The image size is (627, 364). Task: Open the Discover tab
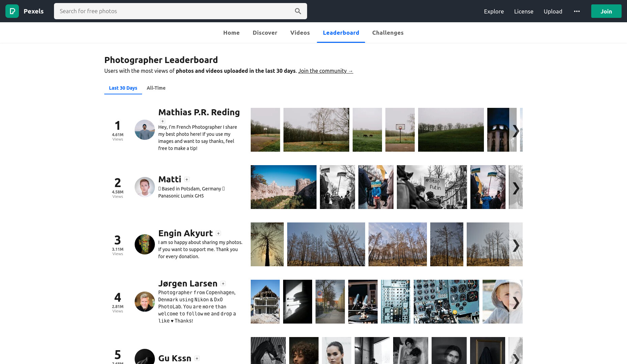(x=265, y=33)
